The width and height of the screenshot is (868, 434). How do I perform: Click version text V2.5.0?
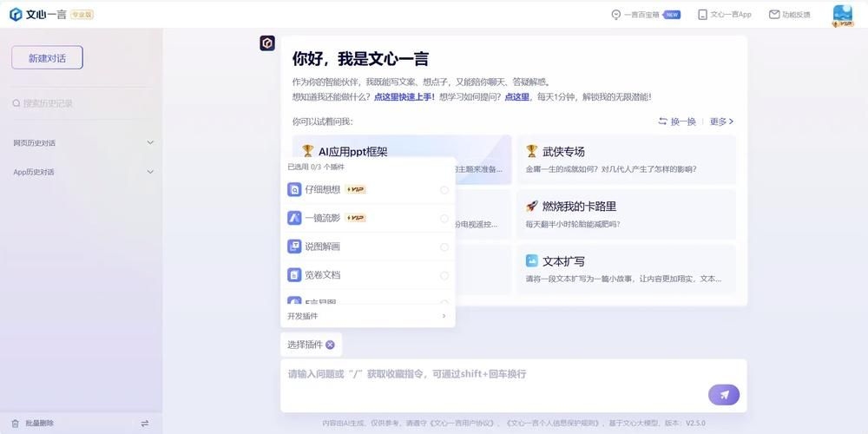pyautogui.click(x=696, y=423)
